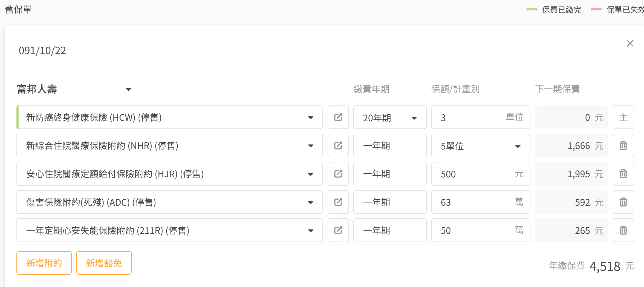Click the 主 main policy marker button

coord(623,117)
